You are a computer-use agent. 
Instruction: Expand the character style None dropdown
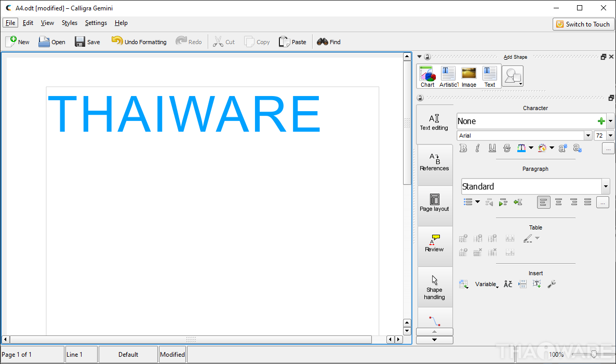point(610,122)
